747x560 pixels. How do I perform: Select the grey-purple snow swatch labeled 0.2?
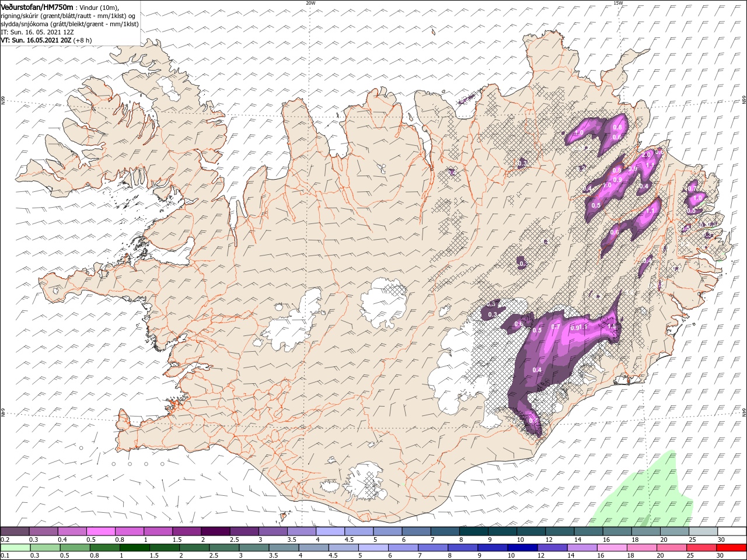pyautogui.click(x=15, y=531)
